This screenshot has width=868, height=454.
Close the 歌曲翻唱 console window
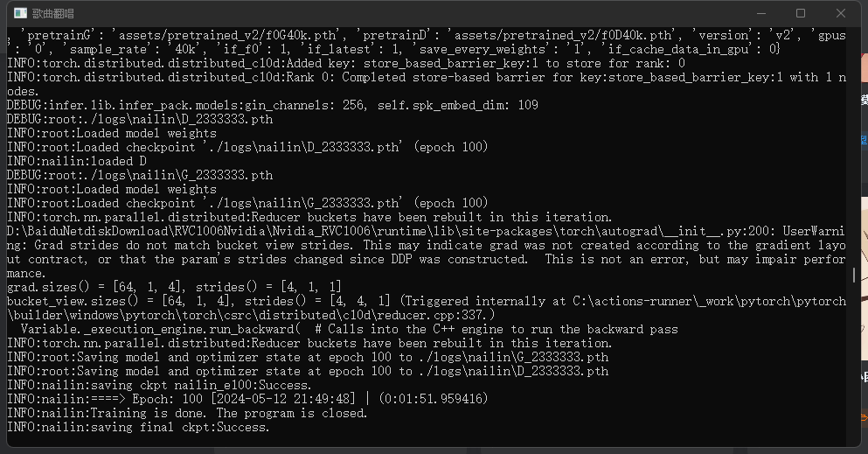pyautogui.click(x=840, y=13)
